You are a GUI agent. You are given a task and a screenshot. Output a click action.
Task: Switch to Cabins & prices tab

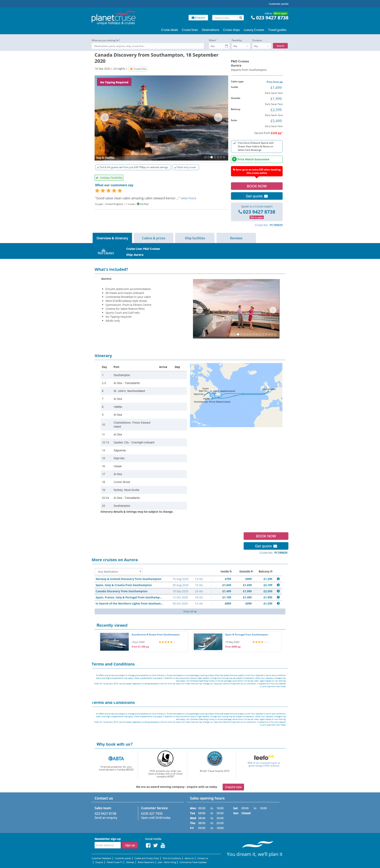(x=154, y=238)
